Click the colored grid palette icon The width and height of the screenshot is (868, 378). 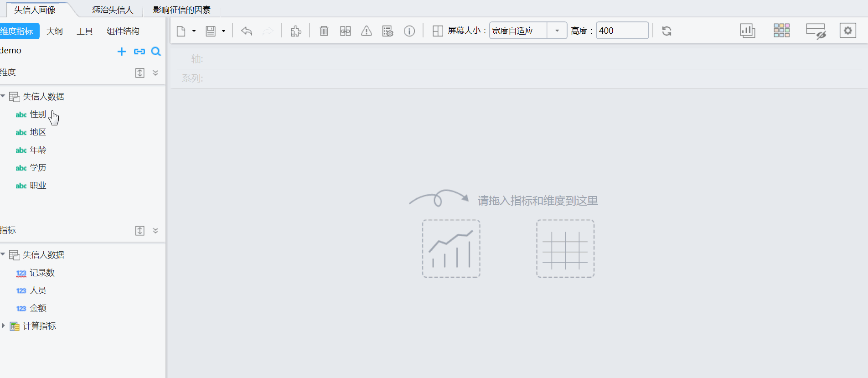pyautogui.click(x=781, y=31)
